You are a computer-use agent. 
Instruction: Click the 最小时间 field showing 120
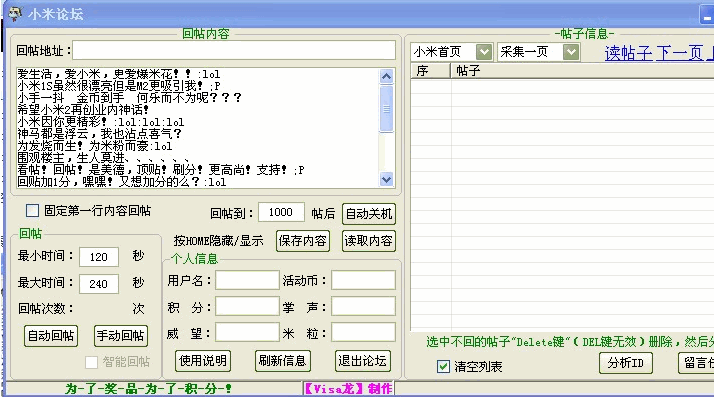pos(99,257)
